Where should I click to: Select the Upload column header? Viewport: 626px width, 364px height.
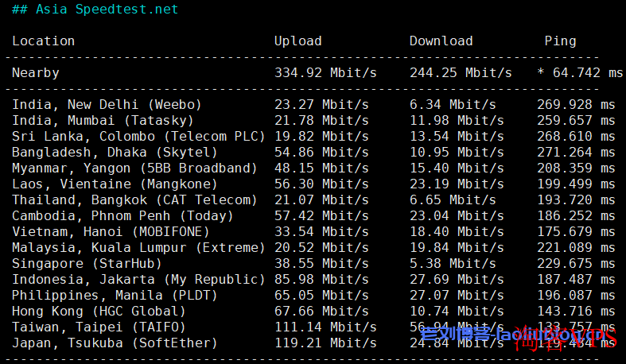click(x=297, y=41)
